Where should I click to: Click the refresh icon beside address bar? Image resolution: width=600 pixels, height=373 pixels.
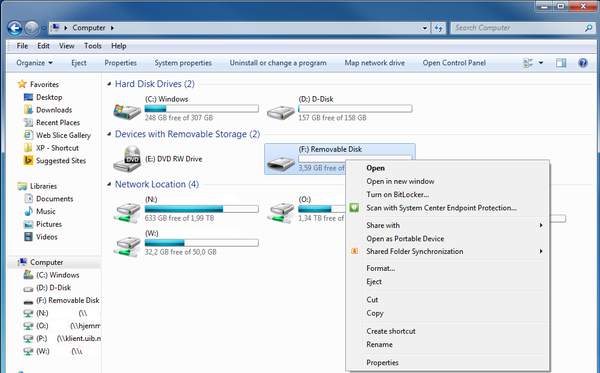tap(439, 28)
